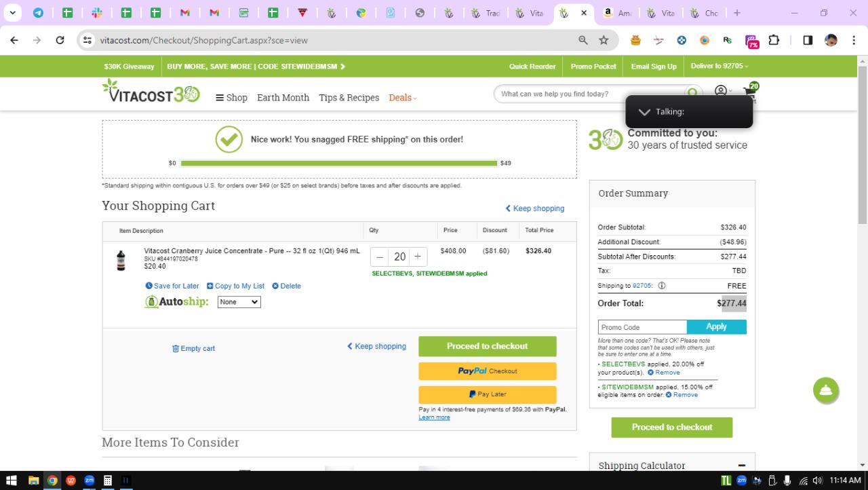Viewport: 868px width, 490px height.
Task: Click the $30K Giveaway link
Action: click(x=129, y=67)
